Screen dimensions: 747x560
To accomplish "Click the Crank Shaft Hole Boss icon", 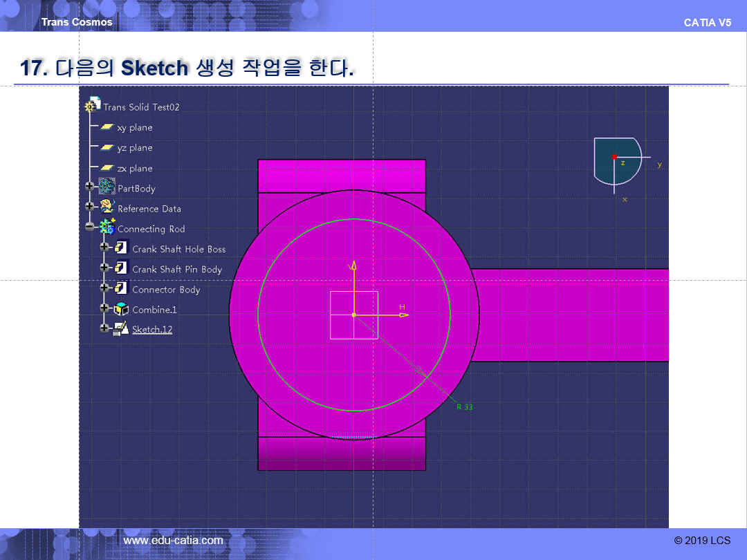I will [122, 248].
